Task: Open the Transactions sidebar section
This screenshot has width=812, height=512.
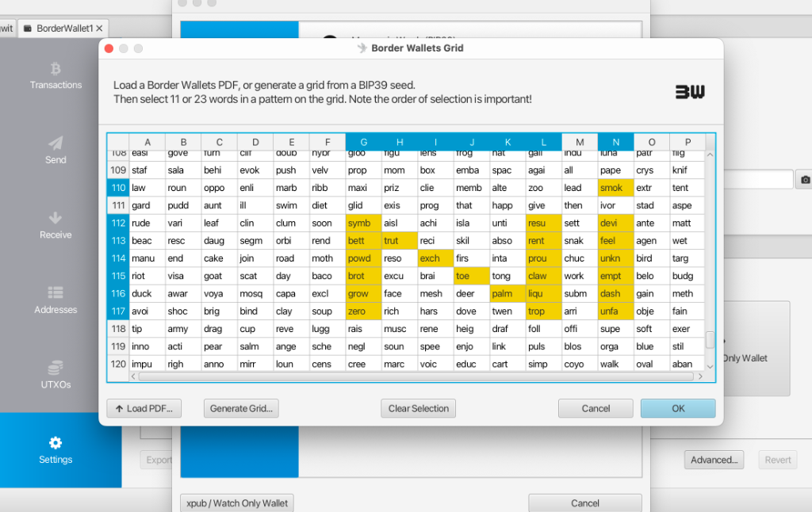Action: (x=56, y=75)
